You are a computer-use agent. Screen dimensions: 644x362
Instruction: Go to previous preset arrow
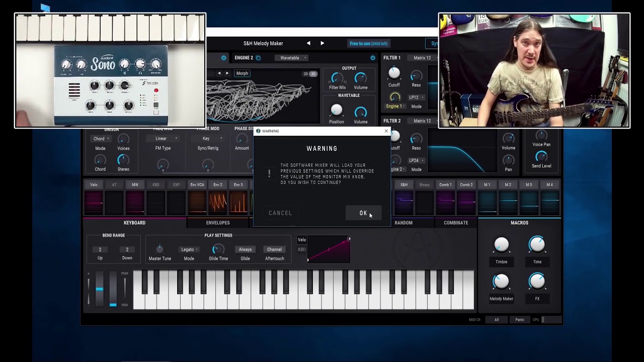pyautogui.click(x=308, y=43)
